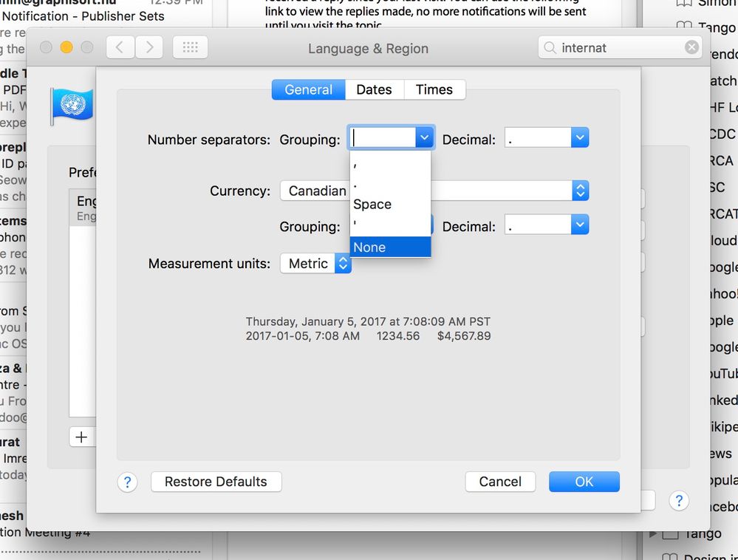Screen dimensions: 738x560
Task: Click the United Nations flag icon
Action: (72, 106)
